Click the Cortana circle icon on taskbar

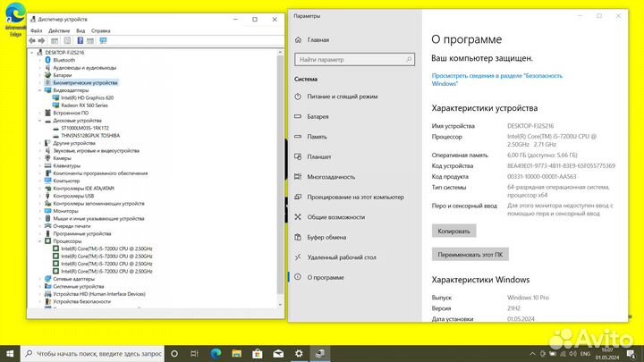[x=174, y=353]
